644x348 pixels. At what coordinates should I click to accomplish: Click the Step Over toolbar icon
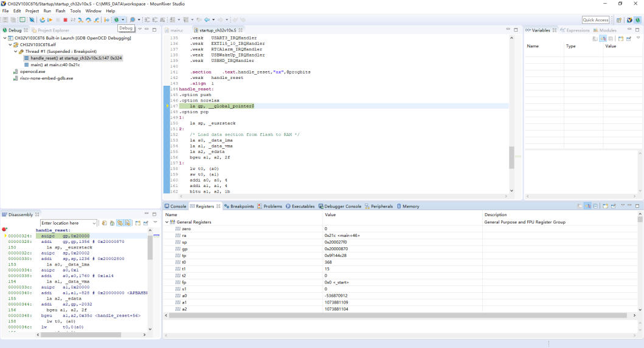coord(88,20)
